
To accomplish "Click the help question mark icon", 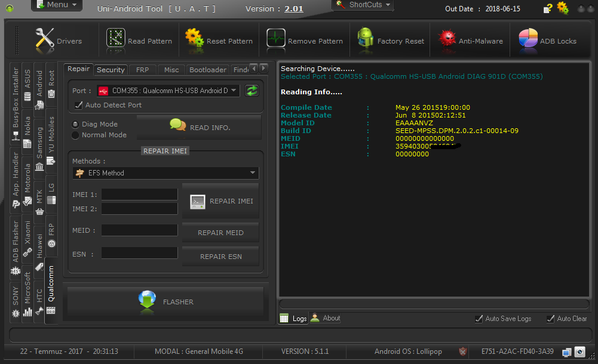I will pyautogui.click(x=548, y=8).
